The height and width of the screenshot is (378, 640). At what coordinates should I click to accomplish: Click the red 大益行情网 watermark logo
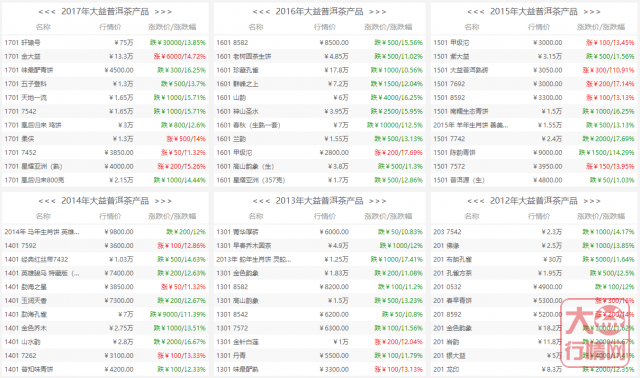[597, 333]
